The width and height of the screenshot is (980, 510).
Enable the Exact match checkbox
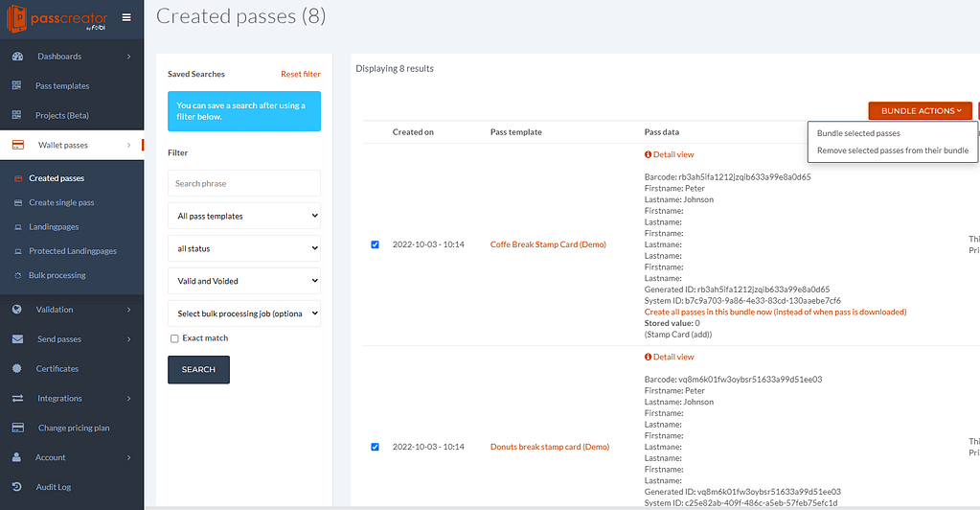174,338
